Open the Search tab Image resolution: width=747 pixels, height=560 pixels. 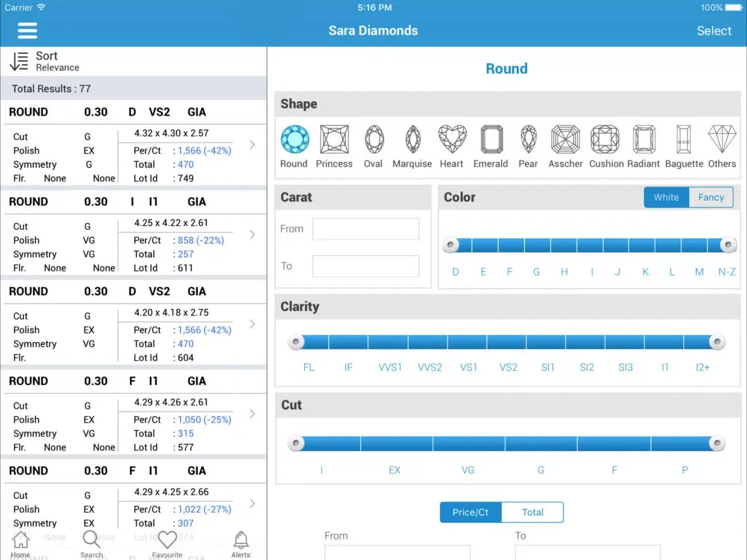[91, 545]
